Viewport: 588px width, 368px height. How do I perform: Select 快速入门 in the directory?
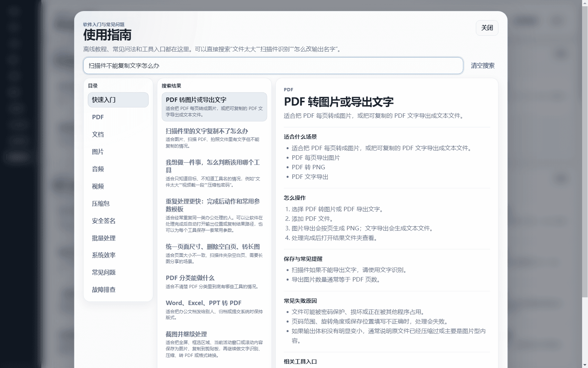pos(118,100)
